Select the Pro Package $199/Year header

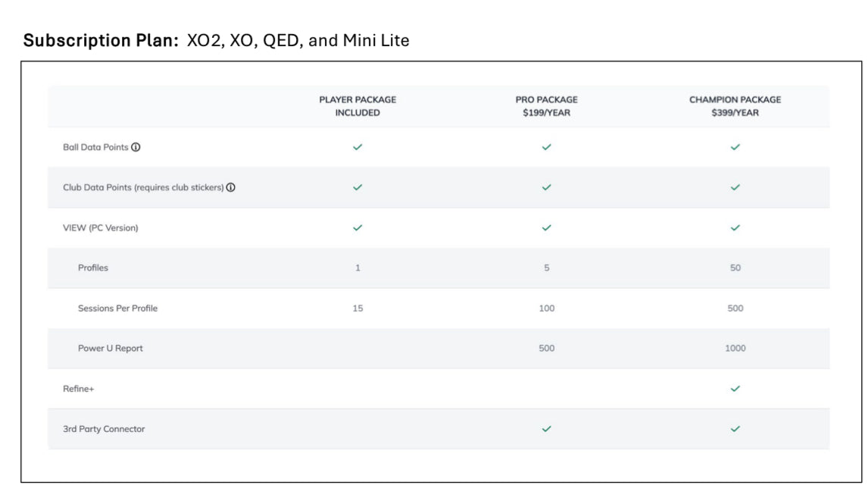[546, 106]
